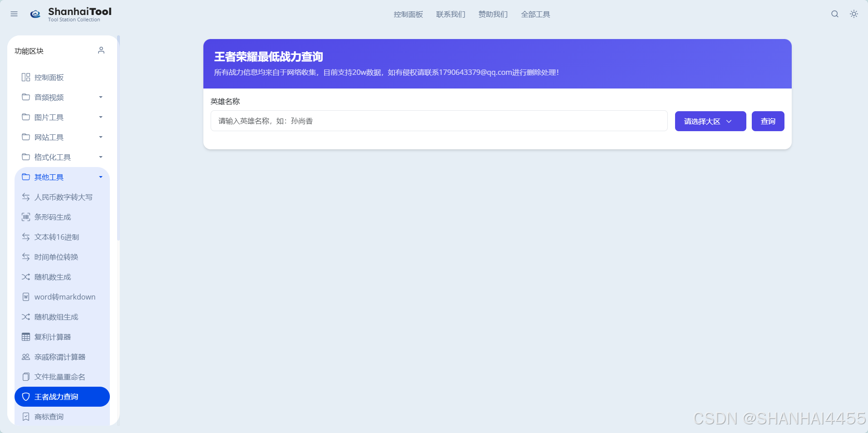Image resolution: width=868 pixels, height=433 pixels.
Task: Open the 复利计算器 tool label
Action: tap(53, 337)
